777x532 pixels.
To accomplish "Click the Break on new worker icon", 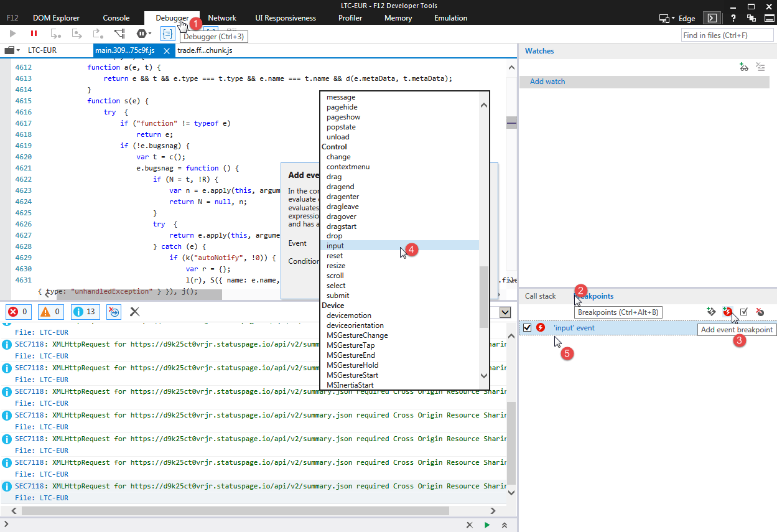I will (x=119, y=34).
